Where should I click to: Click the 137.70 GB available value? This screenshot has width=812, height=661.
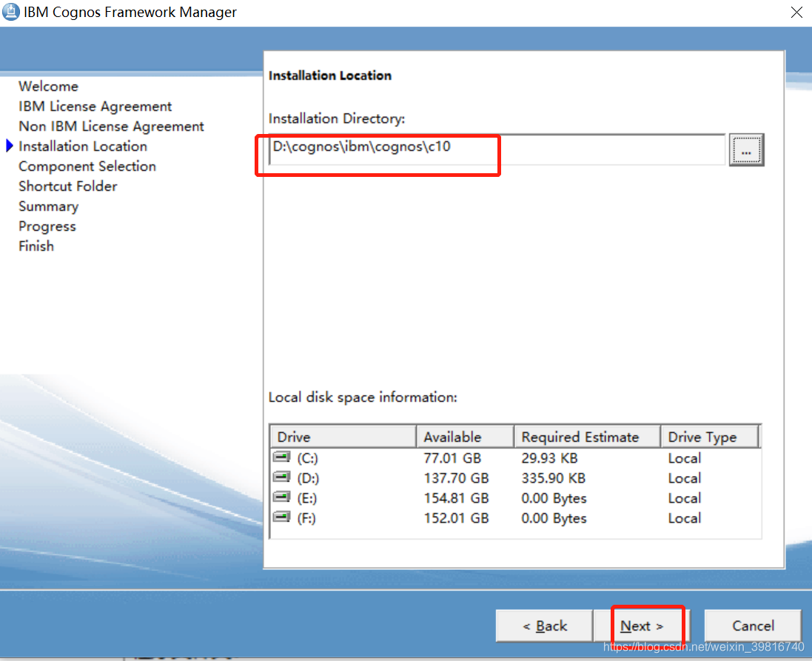(x=456, y=478)
